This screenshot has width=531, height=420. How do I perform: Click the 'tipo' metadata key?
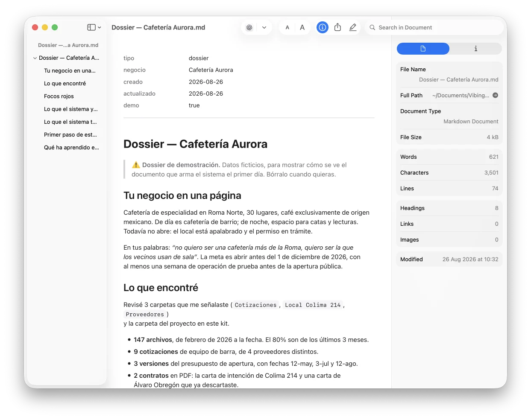pos(129,58)
